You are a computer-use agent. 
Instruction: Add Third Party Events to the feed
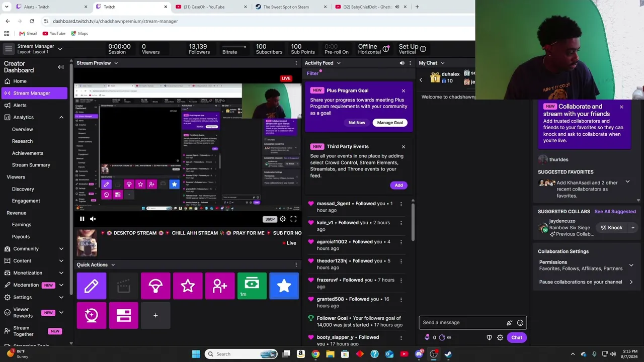pos(398,186)
